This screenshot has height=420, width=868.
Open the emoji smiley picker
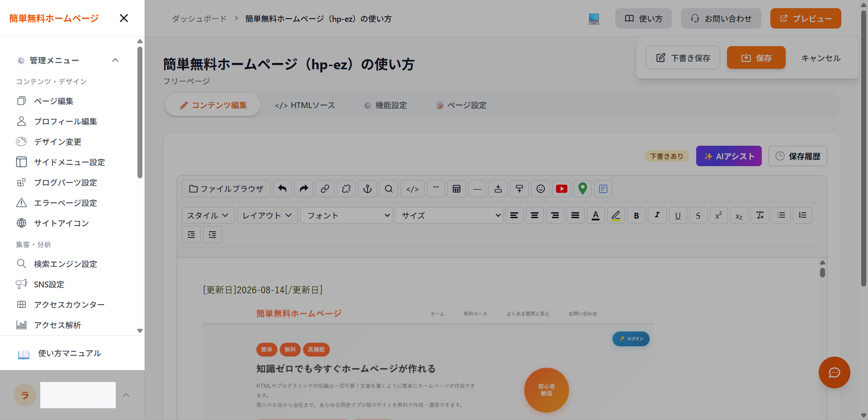point(541,189)
